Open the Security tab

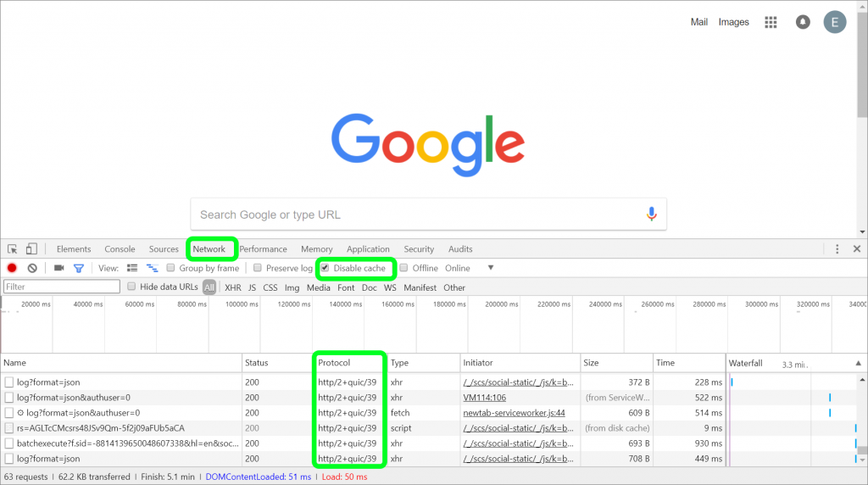coord(419,249)
